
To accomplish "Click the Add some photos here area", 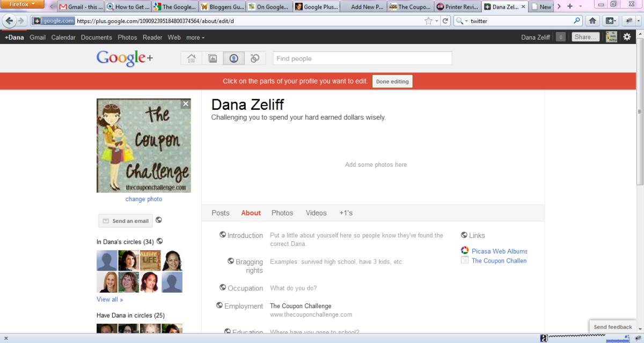I will [376, 165].
